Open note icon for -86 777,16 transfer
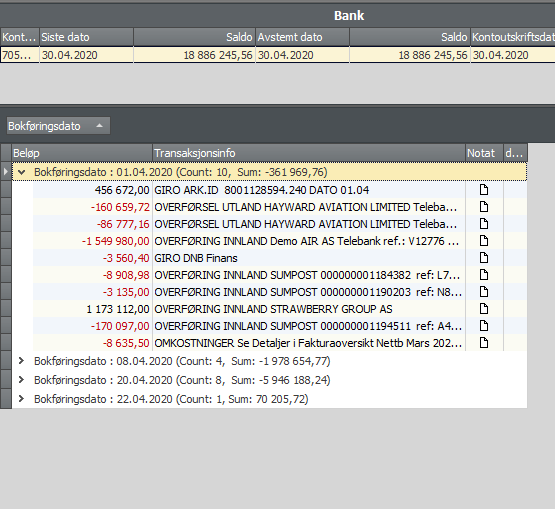 point(484,224)
